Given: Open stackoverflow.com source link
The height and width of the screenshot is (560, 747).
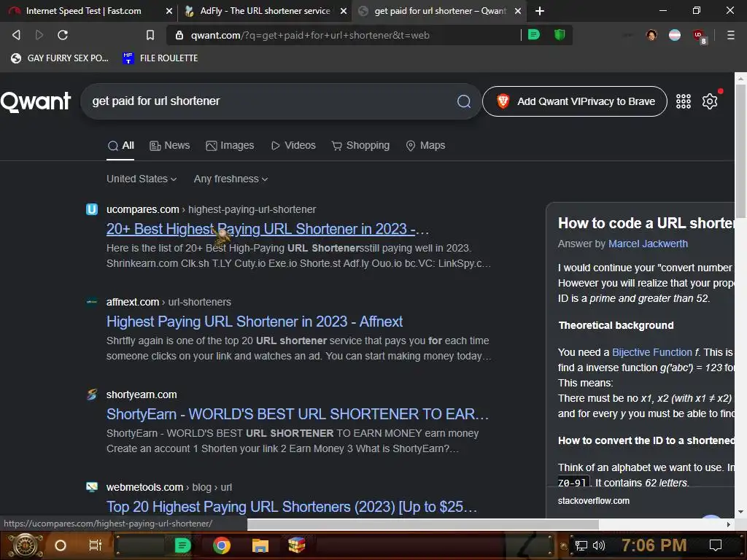Looking at the screenshot, I should [x=593, y=500].
